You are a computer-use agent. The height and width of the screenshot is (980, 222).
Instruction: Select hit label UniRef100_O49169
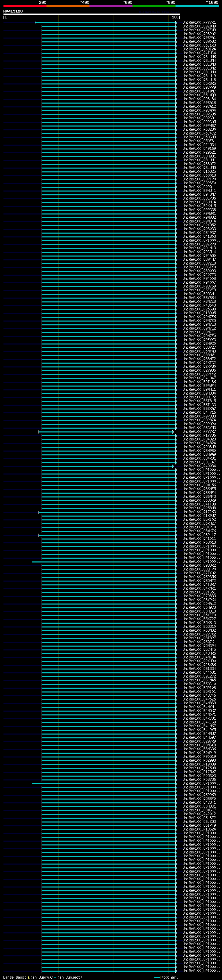(199, 149)
